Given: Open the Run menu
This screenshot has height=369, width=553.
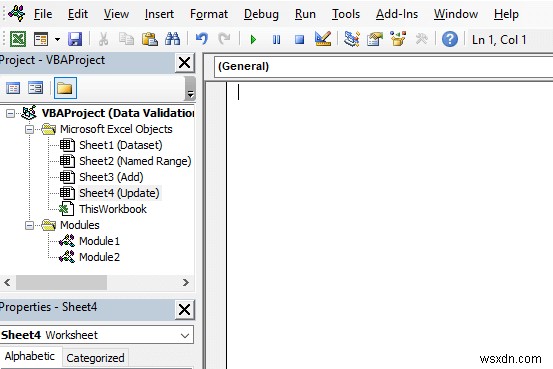Looking at the screenshot, I should pyautogui.click(x=305, y=14).
